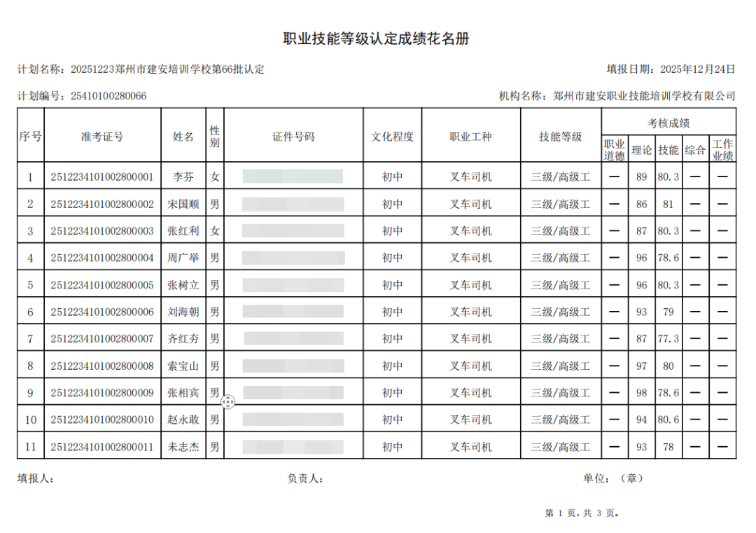Screen dimensions: 756x533
Task: Click the 考核成绩 group header
Action: 668,123
